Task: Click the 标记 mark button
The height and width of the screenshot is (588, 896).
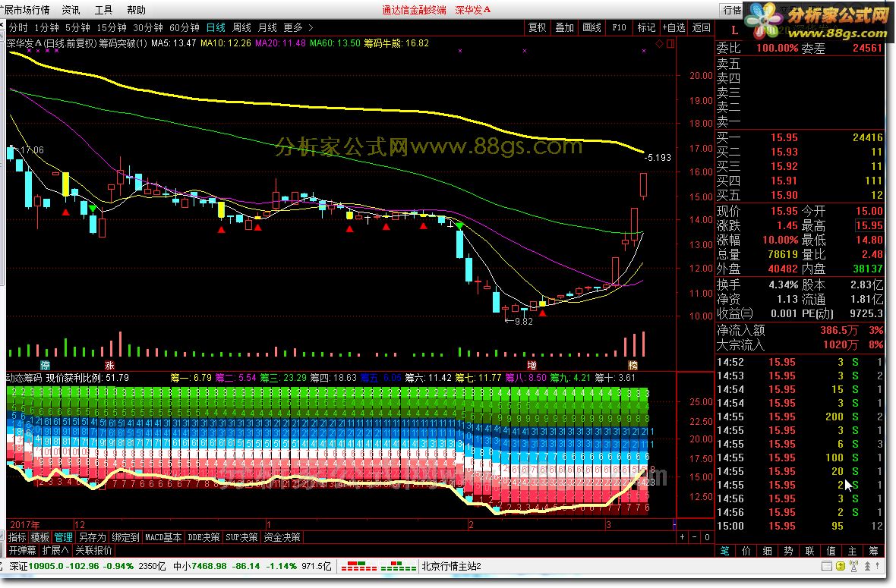Action: point(646,27)
